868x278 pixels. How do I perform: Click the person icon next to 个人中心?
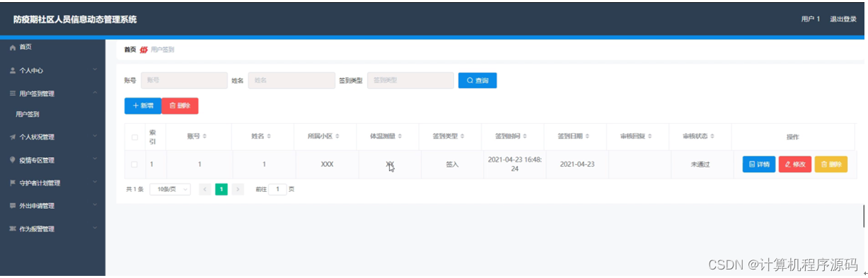13,71
